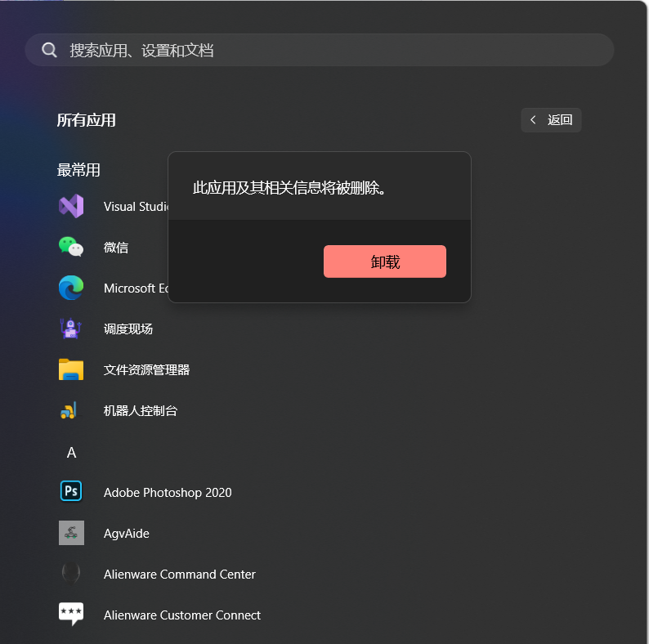Click the Alienware Command Center name
The height and width of the screenshot is (644, 649).
(180, 574)
